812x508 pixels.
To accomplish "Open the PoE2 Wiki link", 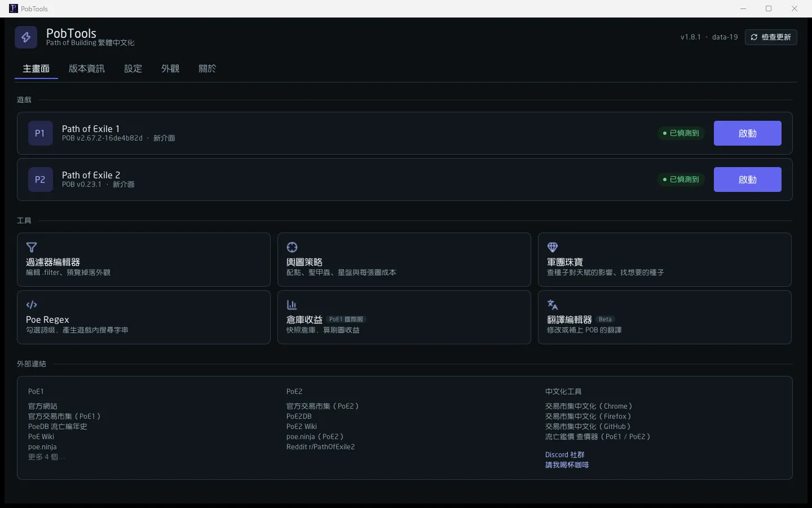I will (302, 427).
